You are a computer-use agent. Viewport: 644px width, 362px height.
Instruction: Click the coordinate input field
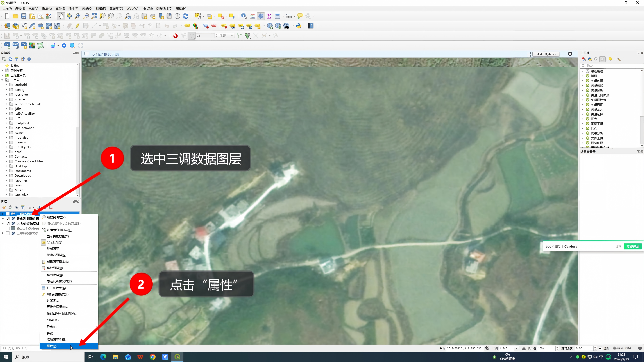[x=464, y=348]
